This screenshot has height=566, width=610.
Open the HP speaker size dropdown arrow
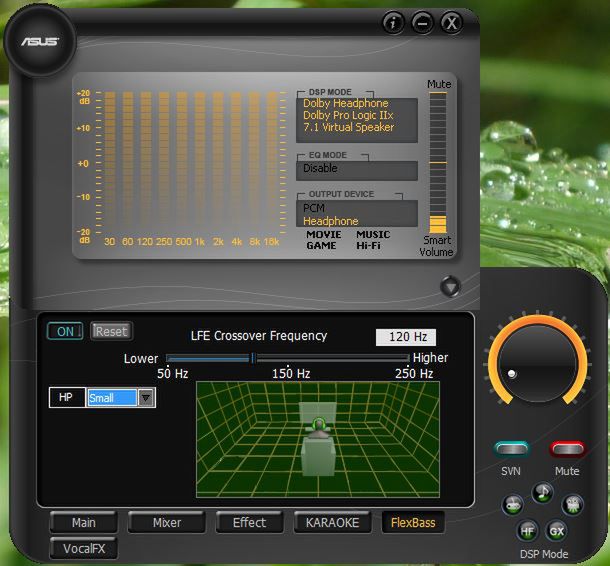pyautogui.click(x=146, y=398)
